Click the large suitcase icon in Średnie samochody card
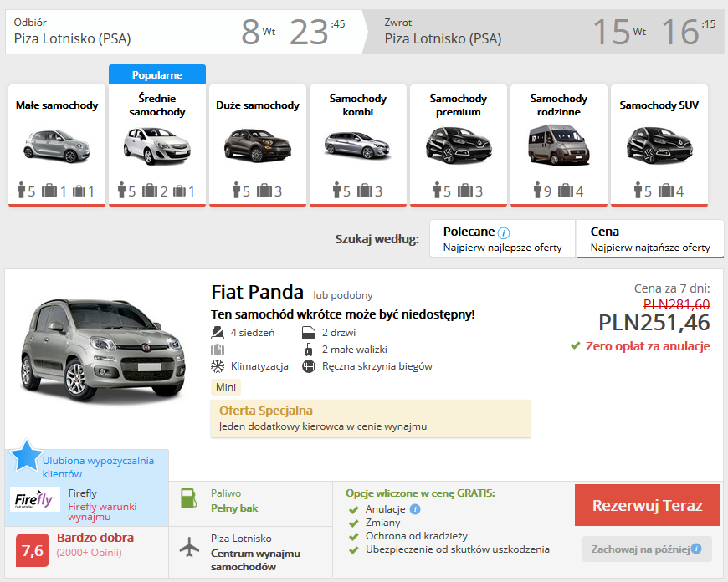This screenshot has height=582, width=728. [150, 191]
